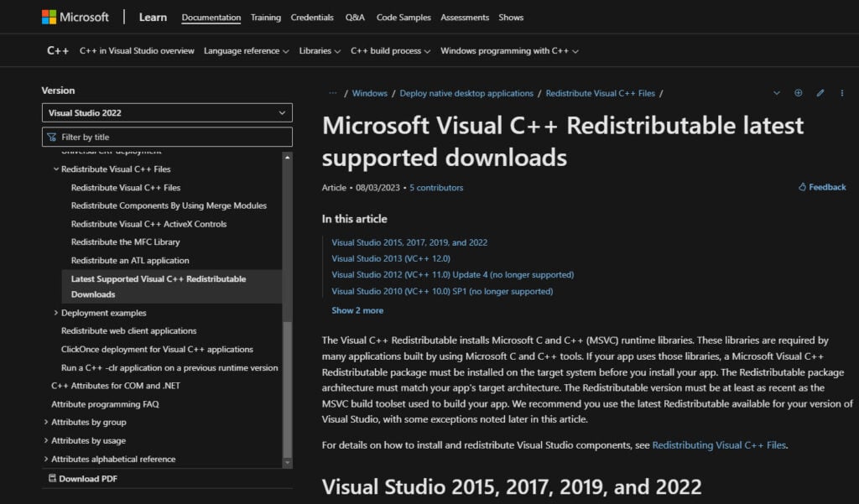The height and width of the screenshot is (504, 859).
Task: Open Attribute programming FAQ
Action: pyautogui.click(x=105, y=404)
